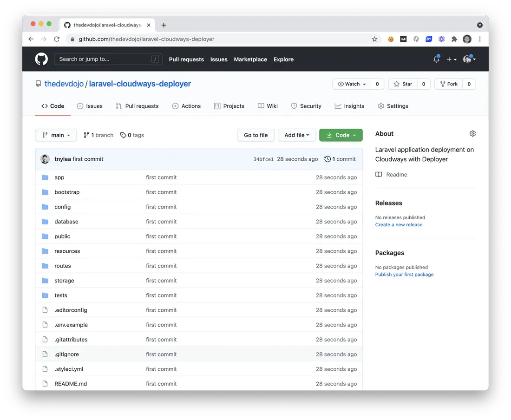Open the bootstrap folder

click(67, 192)
